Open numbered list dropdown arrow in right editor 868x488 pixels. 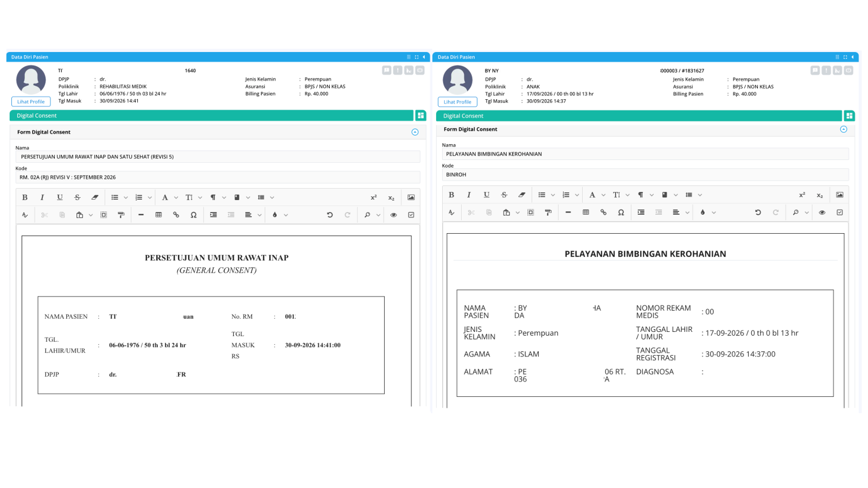tap(577, 195)
